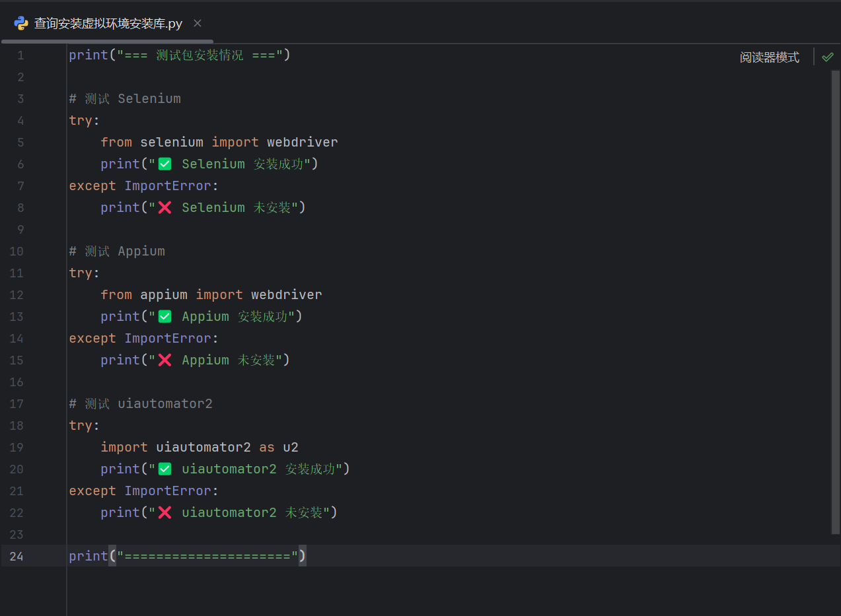Click the 'Appium 未安装' print string

coord(216,360)
